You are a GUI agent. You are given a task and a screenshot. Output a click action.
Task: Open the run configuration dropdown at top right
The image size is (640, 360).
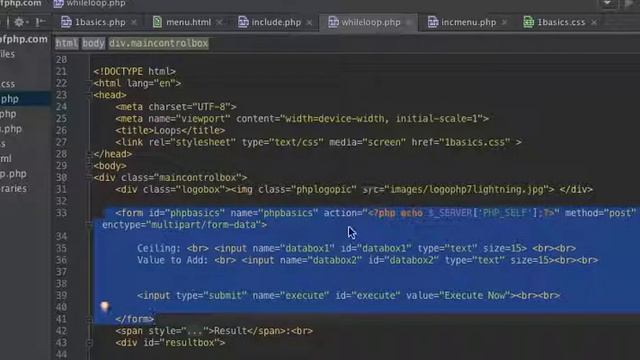click(607, 4)
